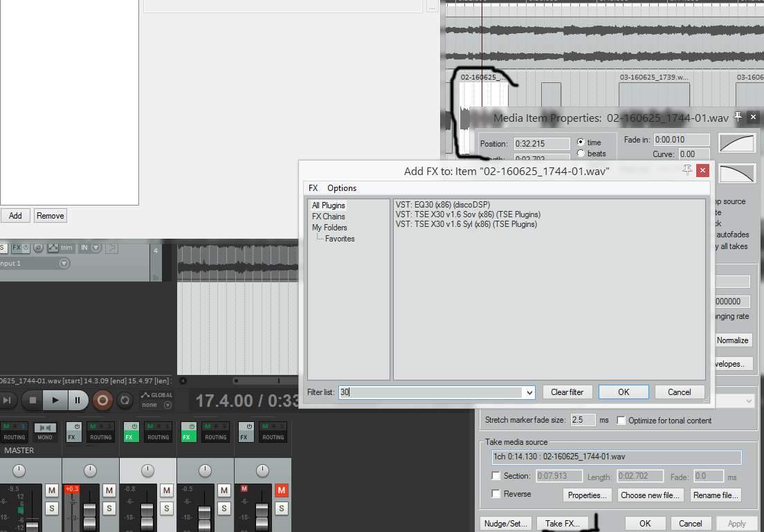Viewport: 764px width, 532px height.
Task: Click the red Record button
Action: coord(102,400)
